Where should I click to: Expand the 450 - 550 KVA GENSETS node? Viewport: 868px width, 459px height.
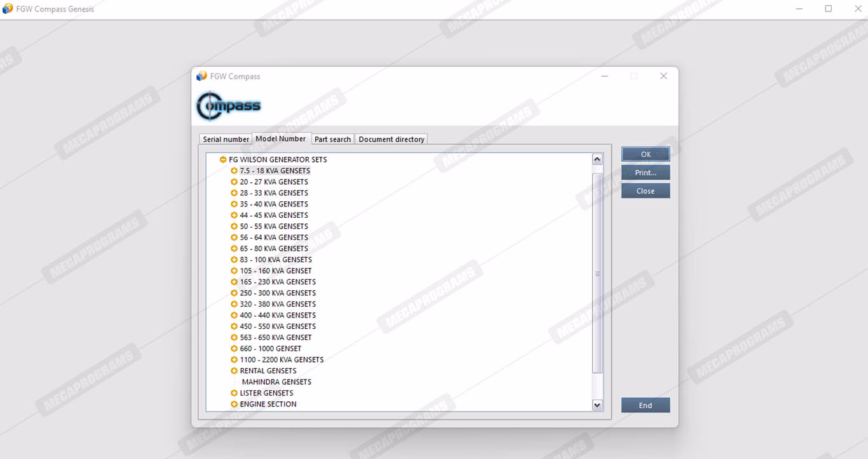[x=234, y=326]
